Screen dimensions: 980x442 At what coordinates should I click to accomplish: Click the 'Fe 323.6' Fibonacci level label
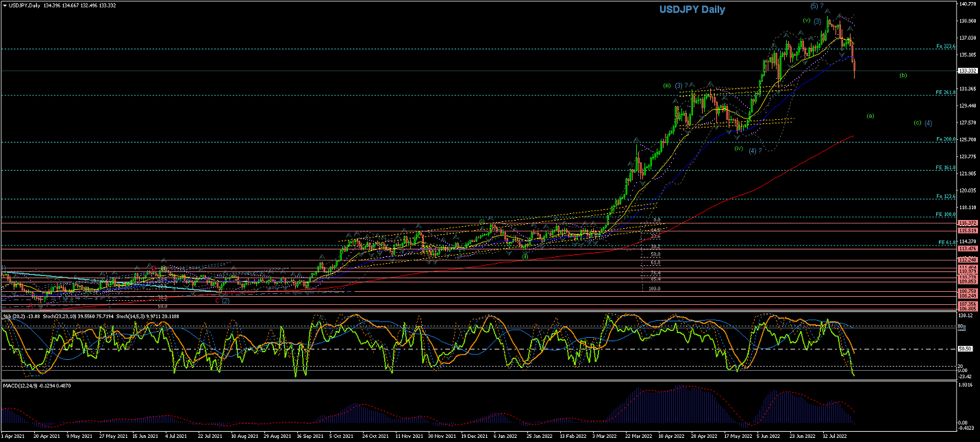click(x=946, y=46)
